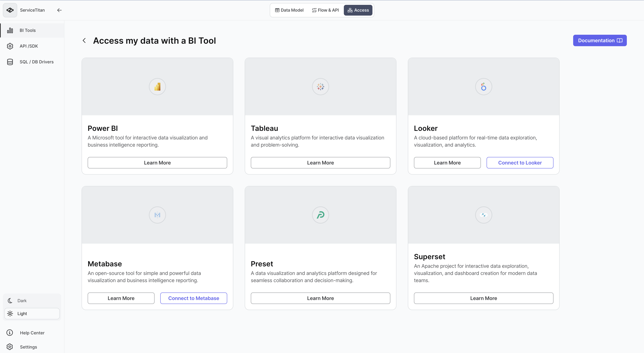Screen dimensions: 644x353
Task: Click Connect to Looker
Action: click(519, 163)
